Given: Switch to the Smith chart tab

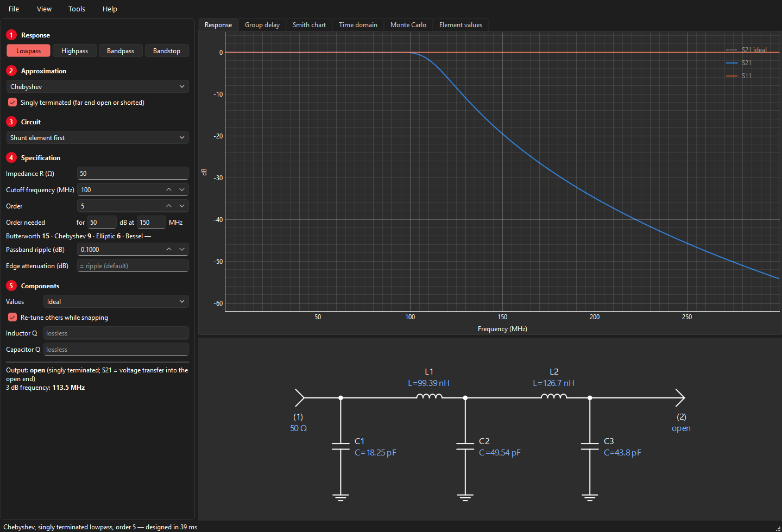Looking at the screenshot, I should pyautogui.click(x=309, y=25).
